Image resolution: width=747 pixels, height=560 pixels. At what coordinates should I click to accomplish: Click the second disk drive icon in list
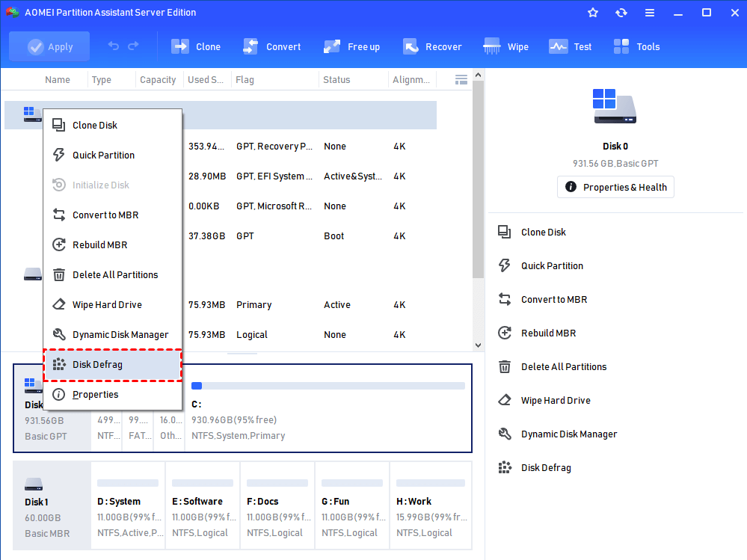coord(33,274)
